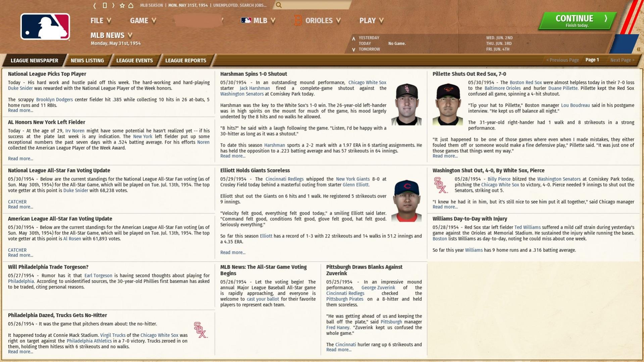This screenshot has width=644, height=362.
Task: Click the bookmark star icon
Action: tap(122, 5)
